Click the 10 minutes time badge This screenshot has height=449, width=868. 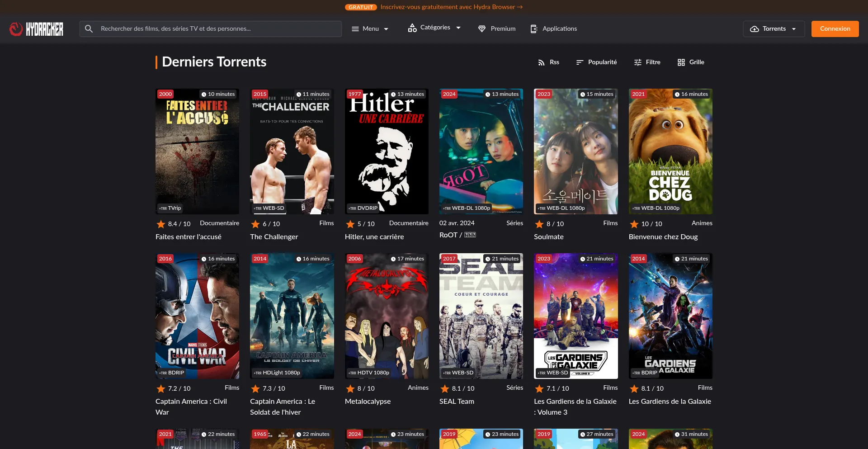click(x=218, y=94)
